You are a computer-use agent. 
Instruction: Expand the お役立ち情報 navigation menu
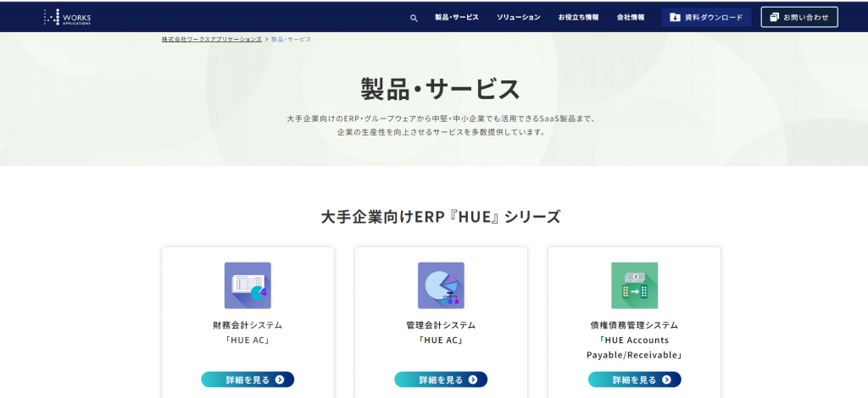578,17
